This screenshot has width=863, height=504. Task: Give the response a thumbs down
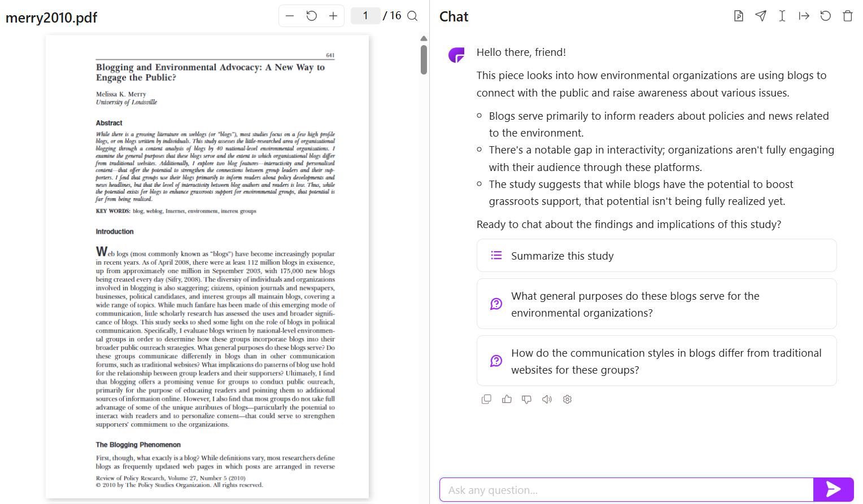pos(526,399)
